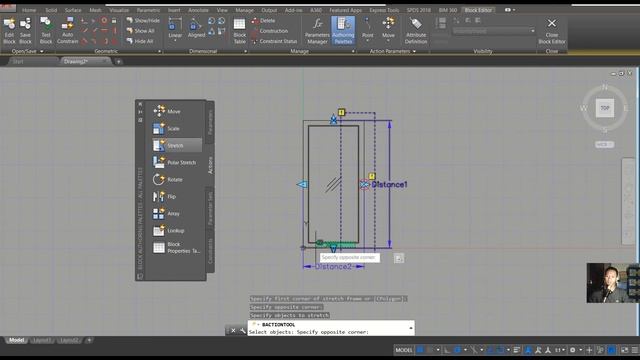Click the Save Block icon

click(25, 30)
